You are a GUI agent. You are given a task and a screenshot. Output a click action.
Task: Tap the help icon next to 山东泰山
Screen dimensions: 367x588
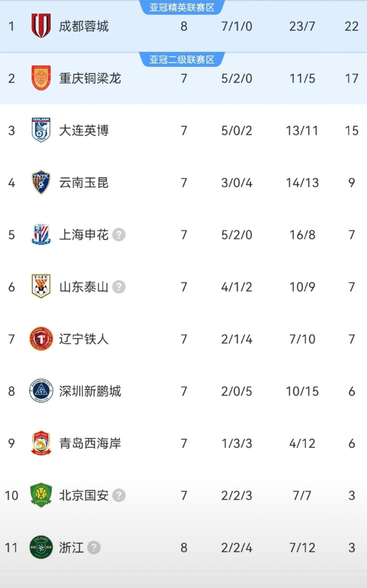click(x=119, y=286)
